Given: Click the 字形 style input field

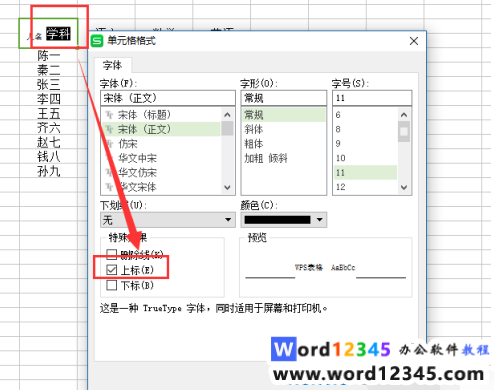Looking at the screenshot, I should [284, 98].
